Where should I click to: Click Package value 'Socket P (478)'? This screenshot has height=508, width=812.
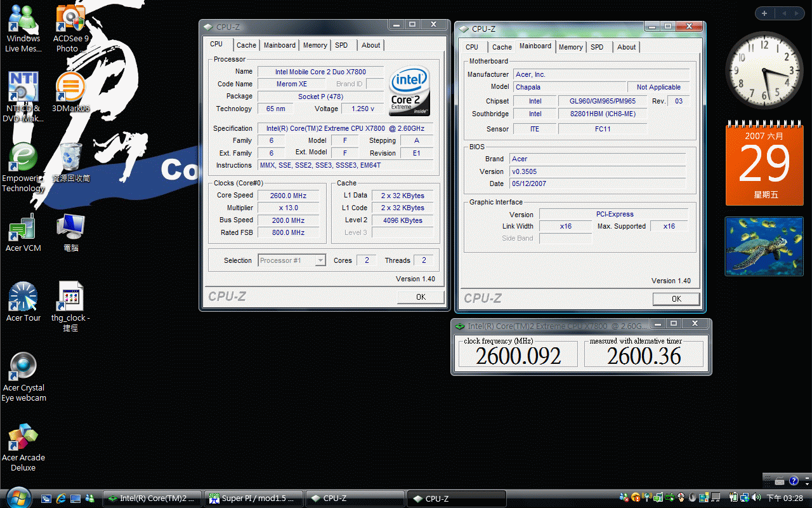coord(320,97)
